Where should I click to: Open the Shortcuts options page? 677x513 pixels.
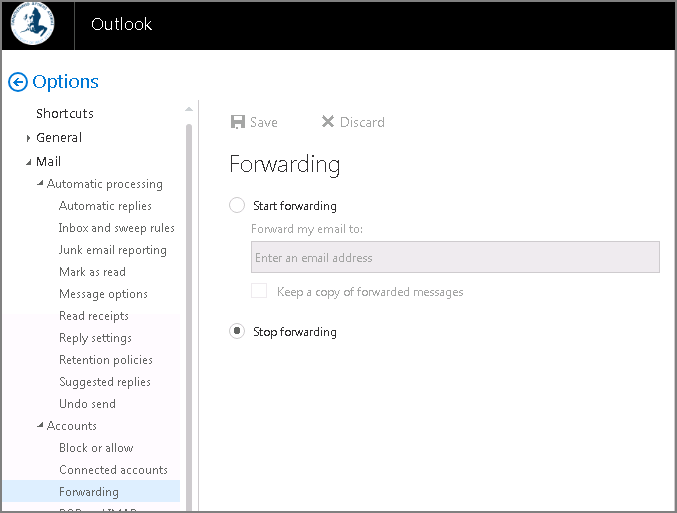(x=65, y=114)
